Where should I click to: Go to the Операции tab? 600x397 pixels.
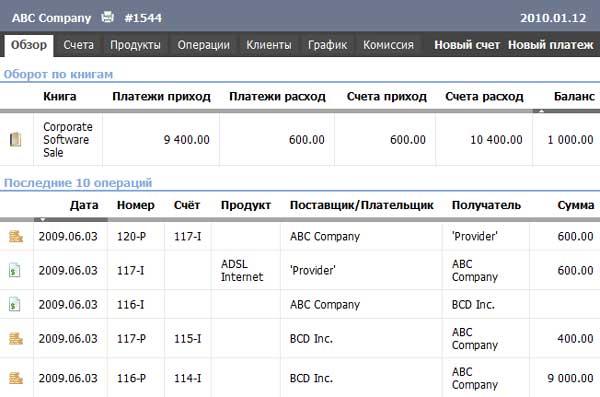tap(204, 45)
